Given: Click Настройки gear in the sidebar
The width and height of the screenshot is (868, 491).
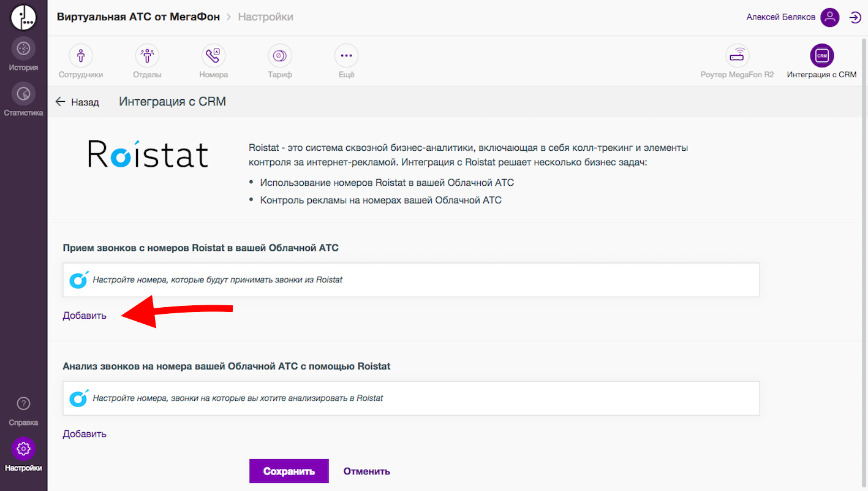Looking at the screenshot, I should (x=23, y=449).
